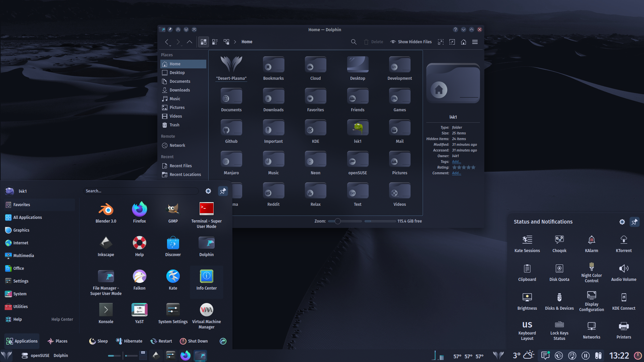The height and width of the screenshot is (362, 644).
Task: Open the Forward button history arrow
Action: [x=181, y=45]
